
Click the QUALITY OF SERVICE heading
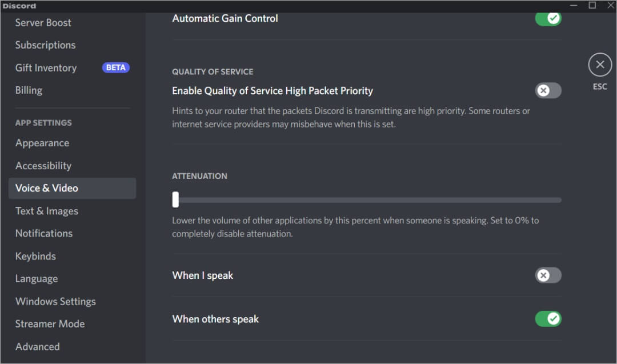pyautogui.click(x=213, y=71)
